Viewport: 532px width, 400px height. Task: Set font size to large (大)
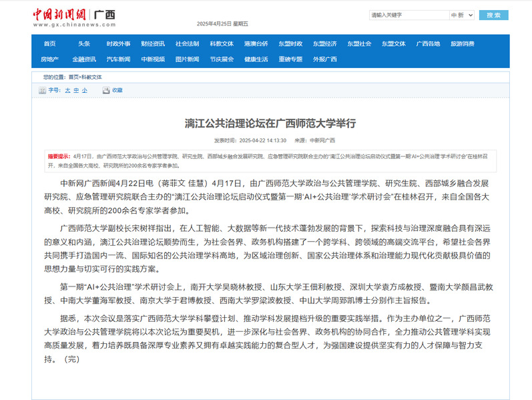[67, 89]
